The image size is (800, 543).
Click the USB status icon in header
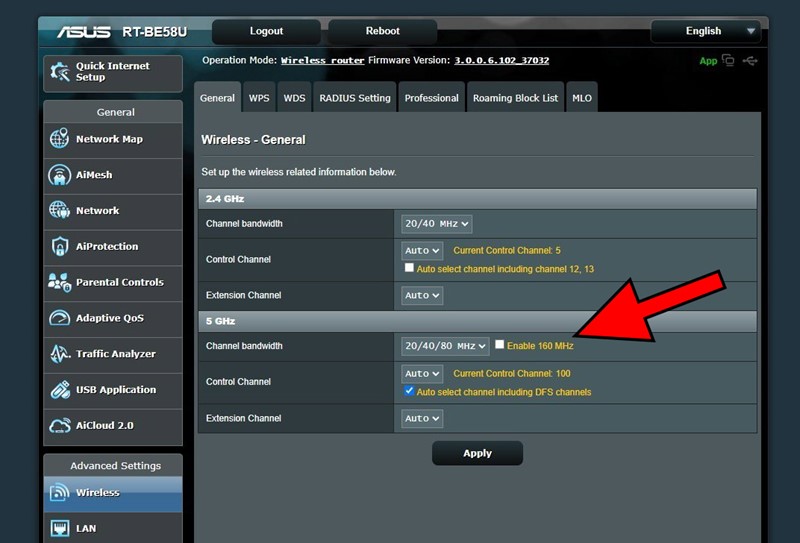point(751,61)
